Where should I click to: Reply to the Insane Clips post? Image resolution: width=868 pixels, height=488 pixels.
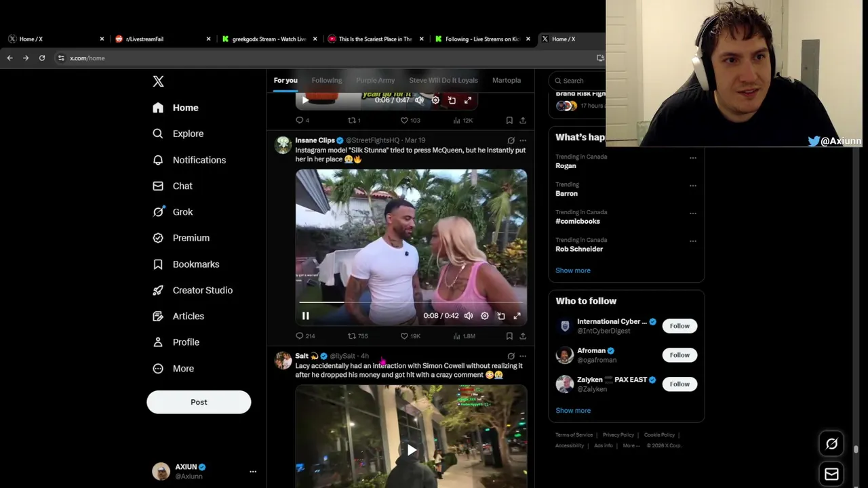click(x=305, y=336)
